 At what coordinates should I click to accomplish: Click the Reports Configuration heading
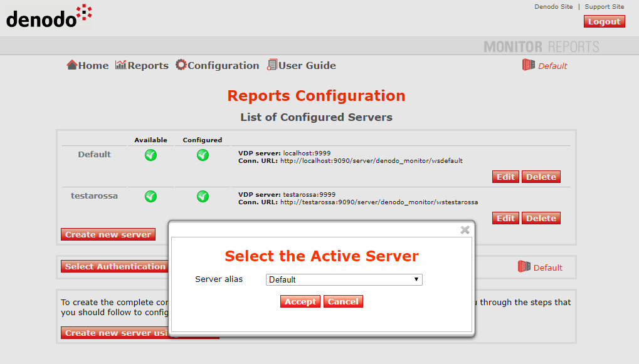coord(316,96)
